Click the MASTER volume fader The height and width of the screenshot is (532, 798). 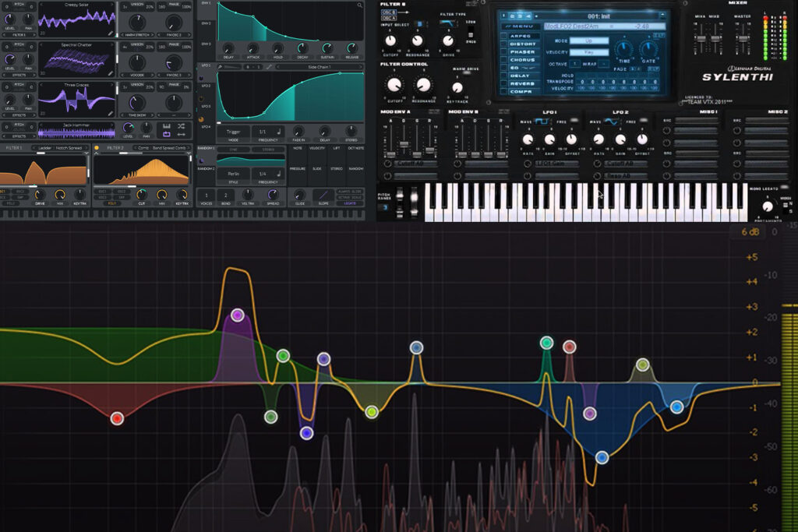coord(743,38)
